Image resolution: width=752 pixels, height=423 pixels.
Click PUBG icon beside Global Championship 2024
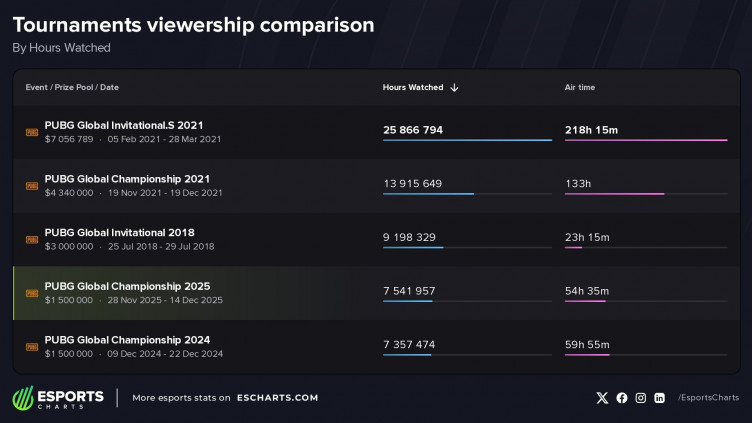[x=32, y=347]
